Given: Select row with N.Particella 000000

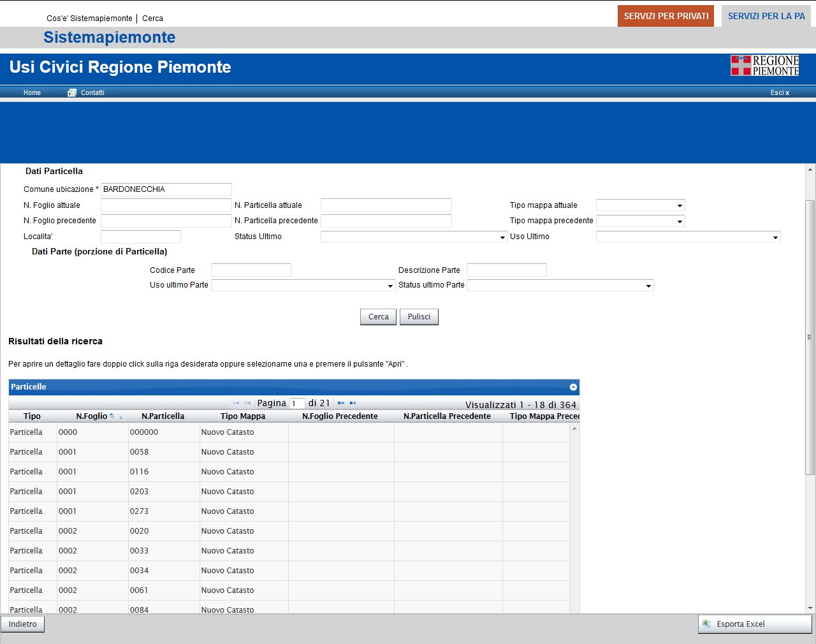Looking at the screenshot, I should (289, 432).
